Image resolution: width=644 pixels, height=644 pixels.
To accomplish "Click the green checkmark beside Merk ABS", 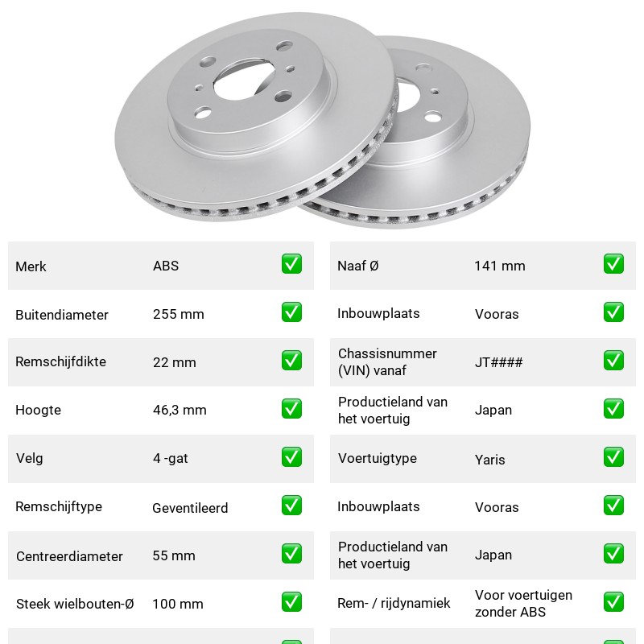I will [291, 264].
